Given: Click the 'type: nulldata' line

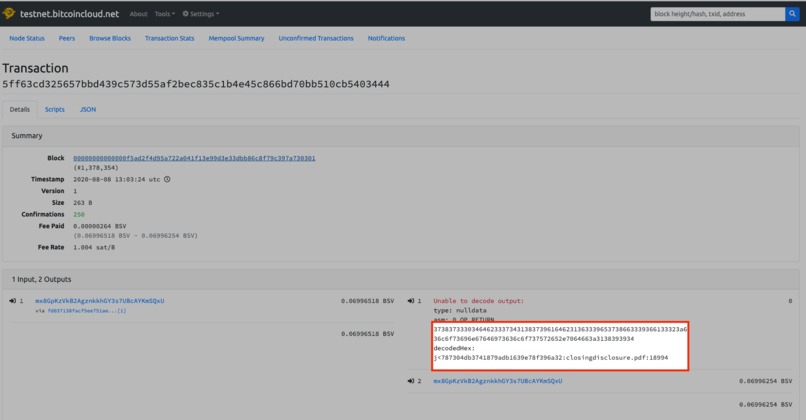Looking at the screenshot, I should tap(460, 311).
